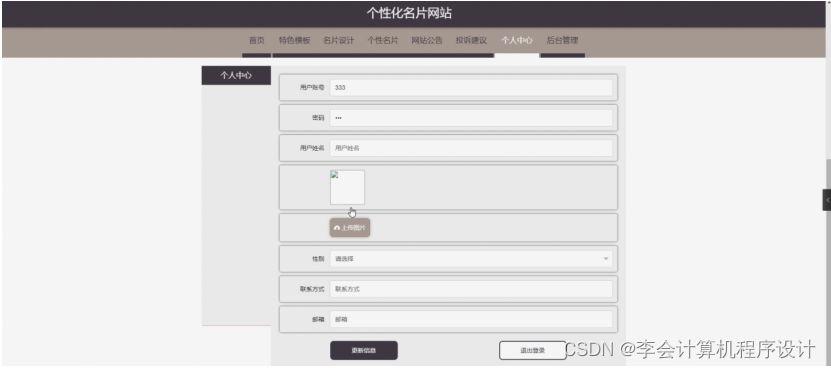Click the upload cloud icon
This screenshot has height=368, width=831.
(x=337, y=228)
